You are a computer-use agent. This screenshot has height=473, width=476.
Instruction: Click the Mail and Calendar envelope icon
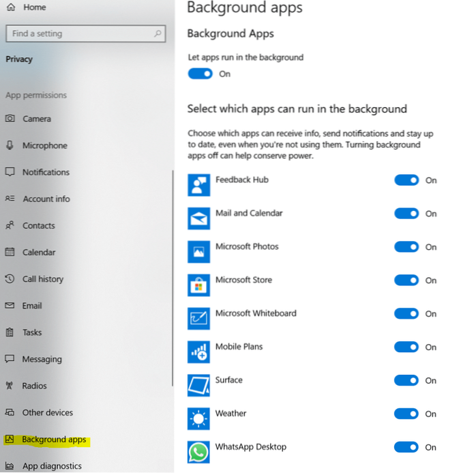(198, 218)
